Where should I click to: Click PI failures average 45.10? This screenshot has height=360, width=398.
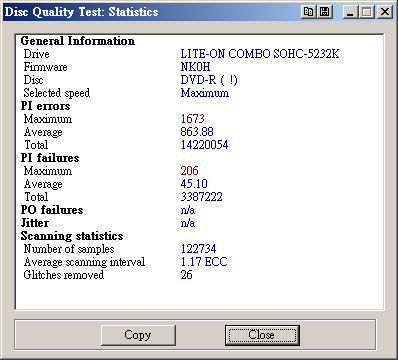[x=194, y=184]
